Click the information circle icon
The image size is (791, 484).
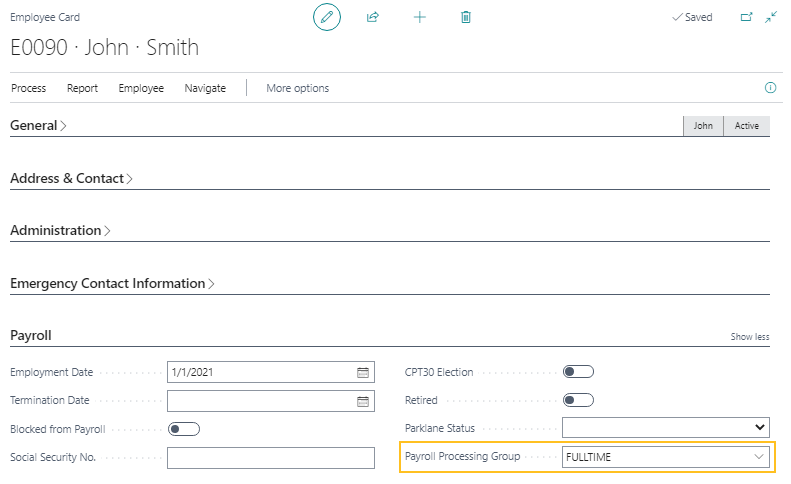point(770,88)
